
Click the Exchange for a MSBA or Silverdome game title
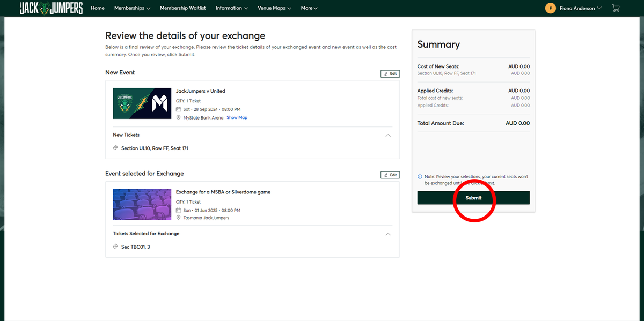[x=223, y=192]
